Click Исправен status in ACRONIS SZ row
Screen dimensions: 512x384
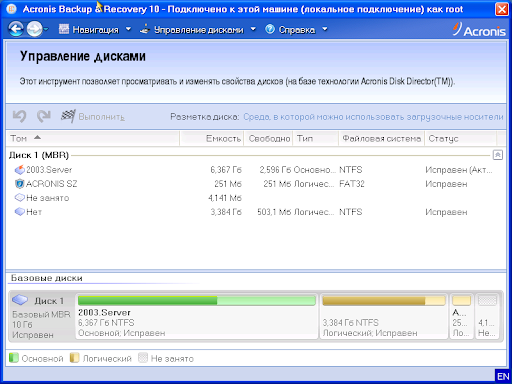(x=446, y=184)
